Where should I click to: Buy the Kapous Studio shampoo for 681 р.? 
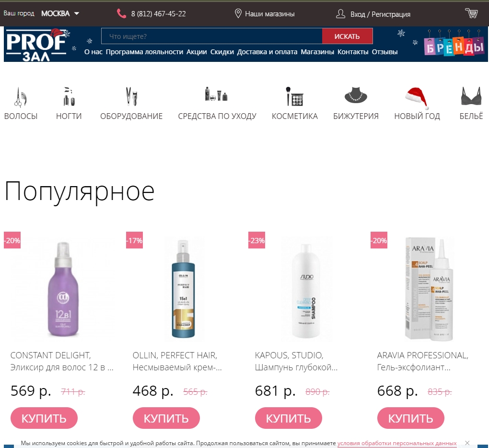click(289, 418)
